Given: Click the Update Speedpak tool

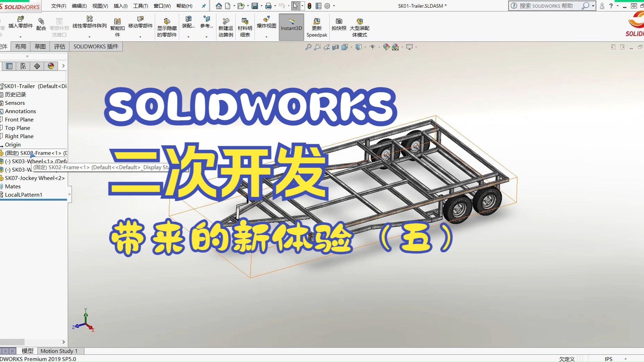Looking at the screenshot, I should pos(317,27).
